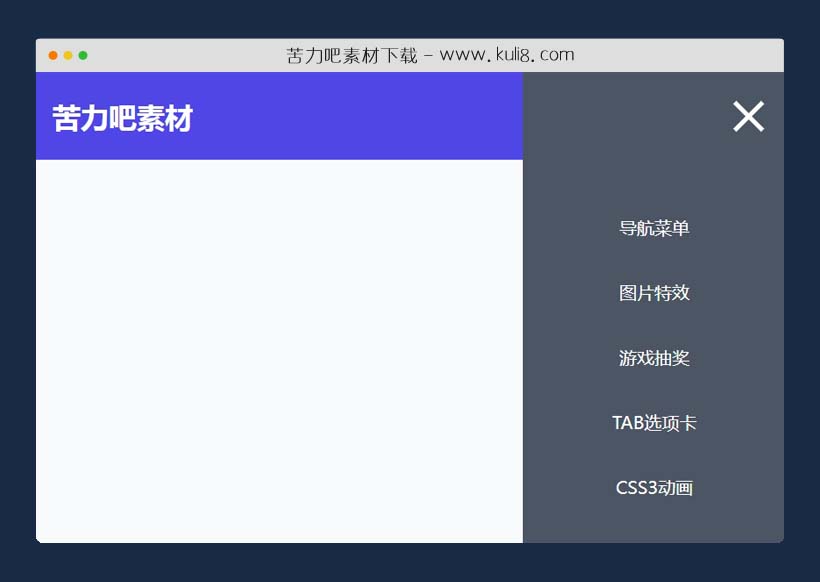Open the TAB选项卡 sidebar option
The image size is (820, 582).
click(x=656, y=423)
